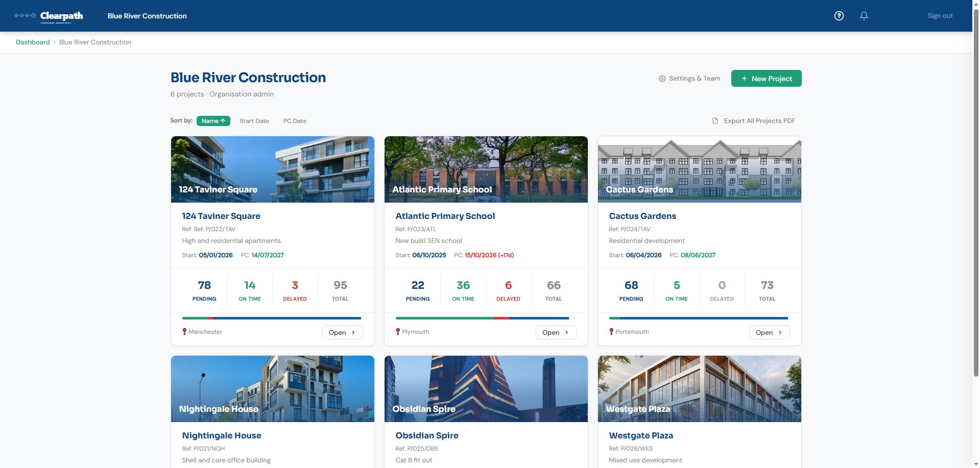
Task: Open the Cactus Gardens project
Action: point(769,332)
